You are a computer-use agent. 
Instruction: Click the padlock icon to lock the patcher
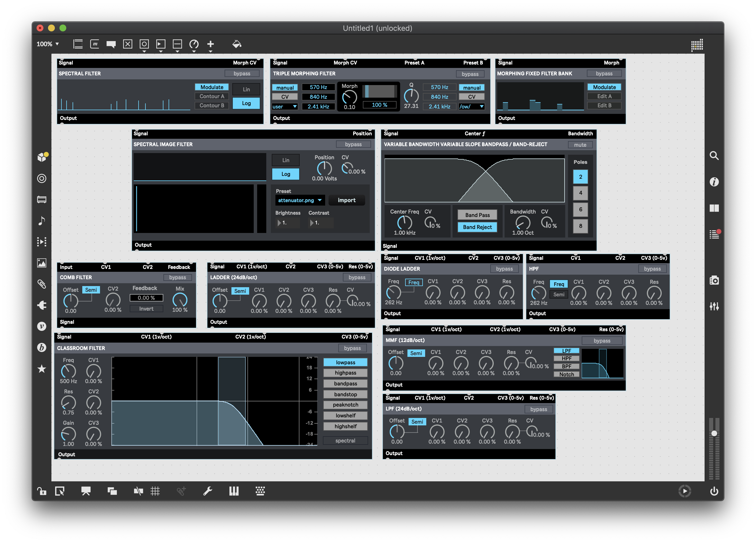[x=42, y=491]
